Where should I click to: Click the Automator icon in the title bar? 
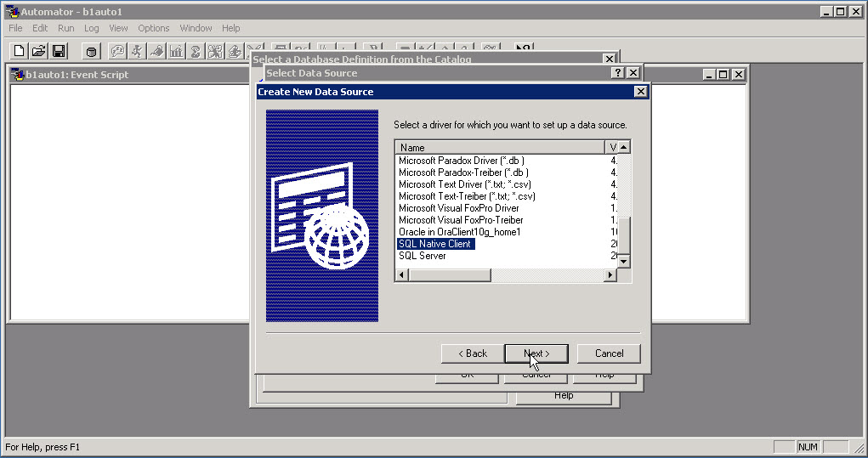[x=12, y=11]
